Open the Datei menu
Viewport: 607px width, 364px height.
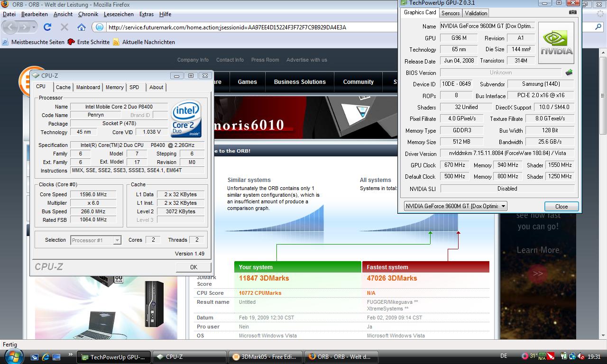coord(9,14)
